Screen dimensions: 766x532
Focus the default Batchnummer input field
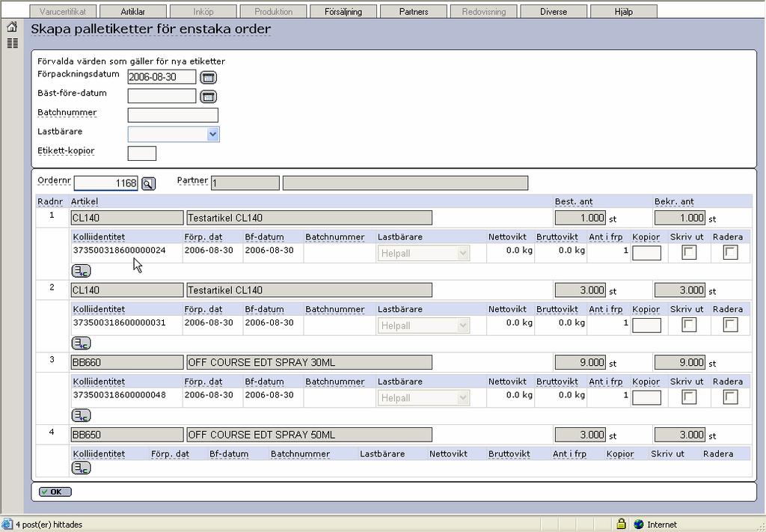[x=173, y=114]
